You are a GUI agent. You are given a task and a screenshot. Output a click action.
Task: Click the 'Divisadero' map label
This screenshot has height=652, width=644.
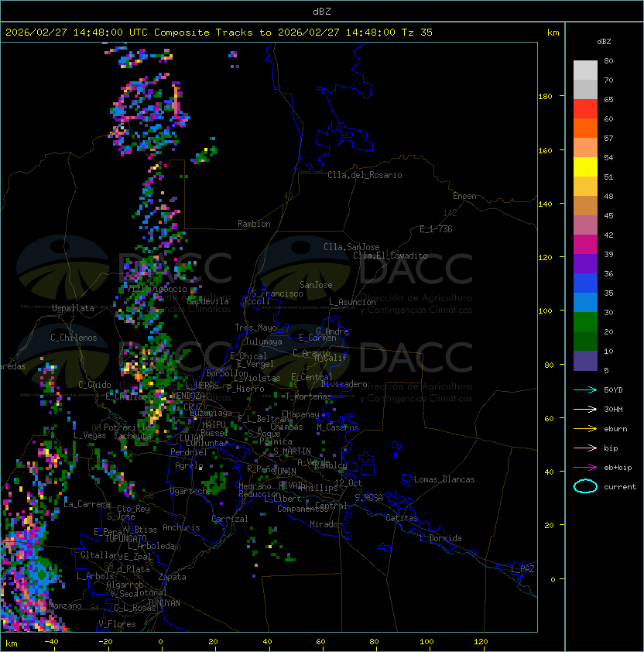point(344,384)
